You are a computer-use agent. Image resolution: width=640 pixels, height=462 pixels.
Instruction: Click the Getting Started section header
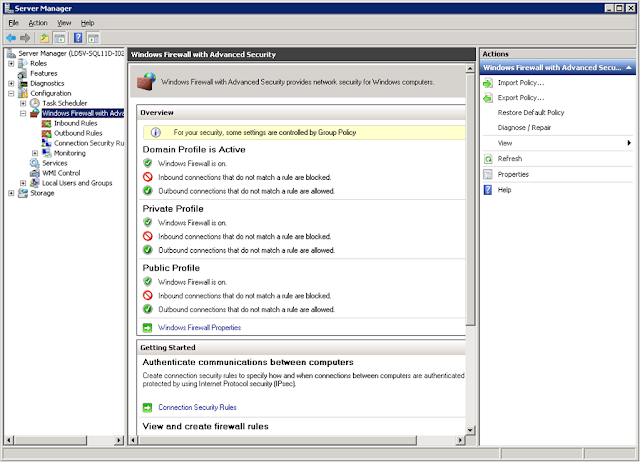point(301,347)
